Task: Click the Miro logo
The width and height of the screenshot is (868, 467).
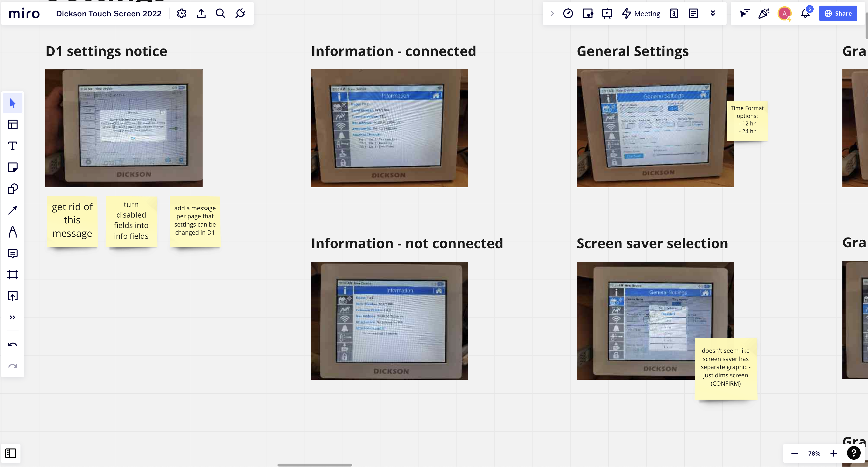Action: (24, 13)
